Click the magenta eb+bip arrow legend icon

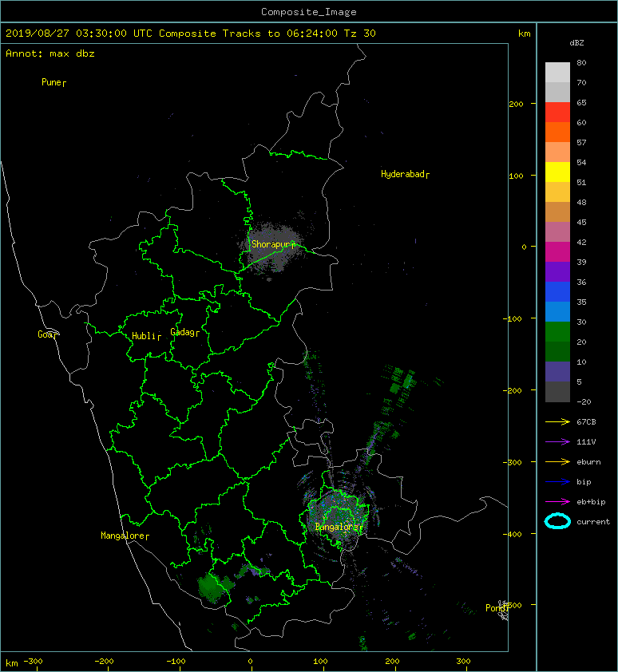pyautogui.click(x=557, y=502)
